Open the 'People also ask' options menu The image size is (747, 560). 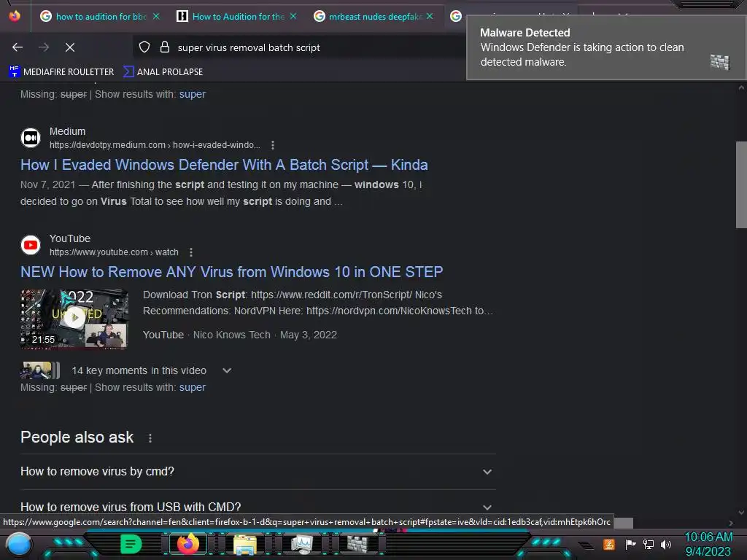pyautogui.click(x=150, y=438)
